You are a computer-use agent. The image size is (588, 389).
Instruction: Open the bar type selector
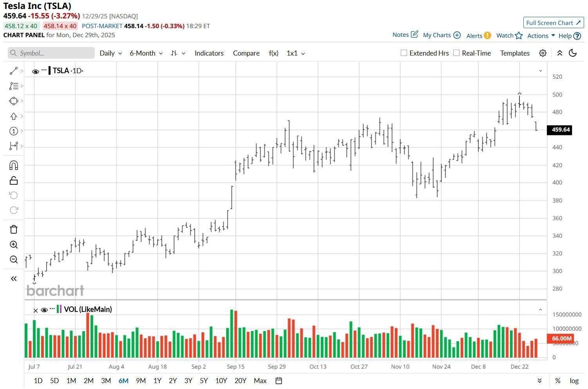tap(178, 53)
